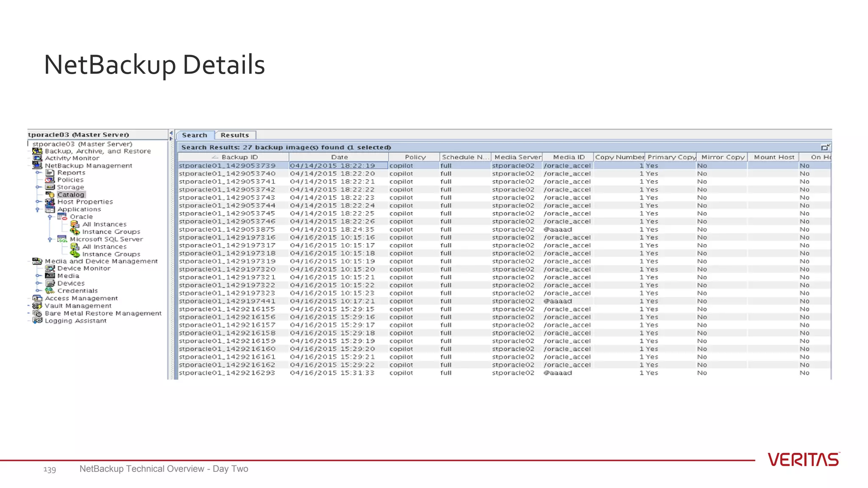Expand the Devices tree node
Viewport: 868px width, 488px height.
click(x=38, y=283)
